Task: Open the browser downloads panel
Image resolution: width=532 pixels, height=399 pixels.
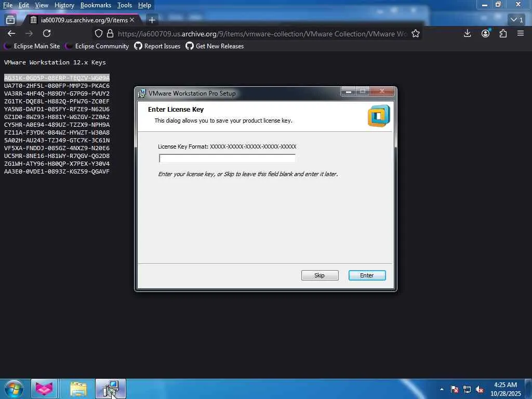Action: coord(467,33)
